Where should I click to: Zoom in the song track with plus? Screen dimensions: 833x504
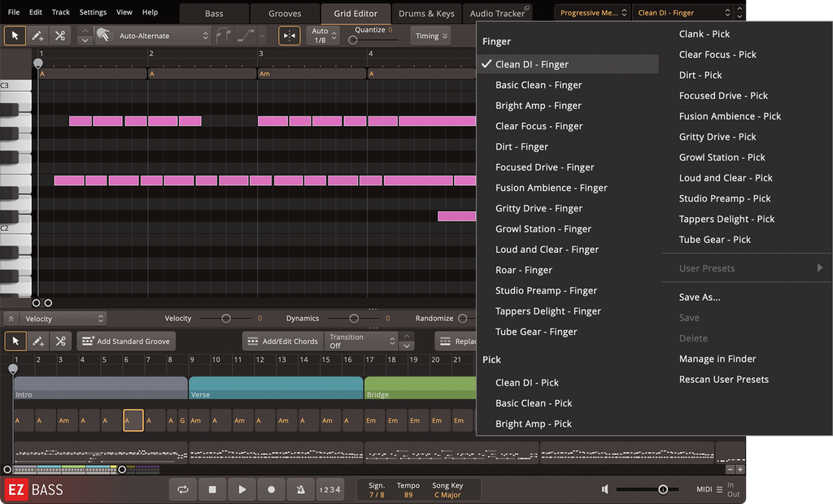740,470
